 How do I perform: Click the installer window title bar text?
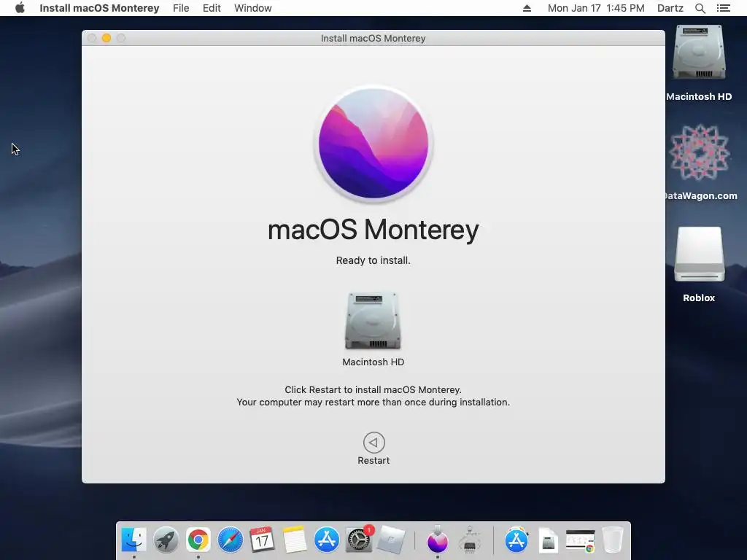373,38
